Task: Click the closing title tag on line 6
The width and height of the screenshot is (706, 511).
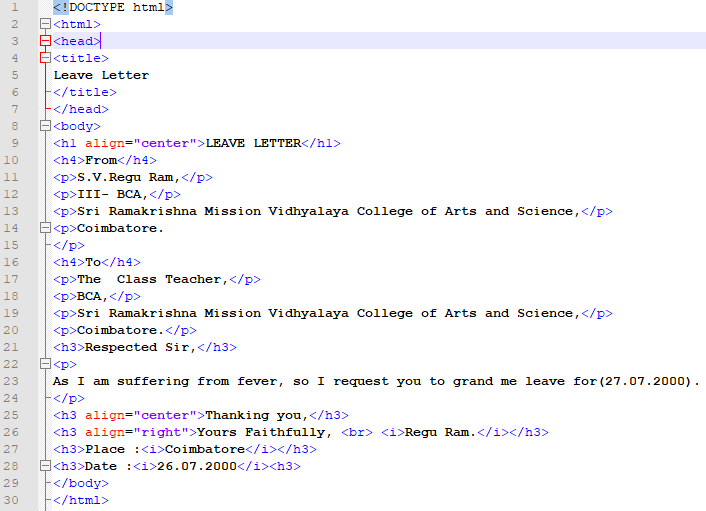Action: click(x=85, y=92)
